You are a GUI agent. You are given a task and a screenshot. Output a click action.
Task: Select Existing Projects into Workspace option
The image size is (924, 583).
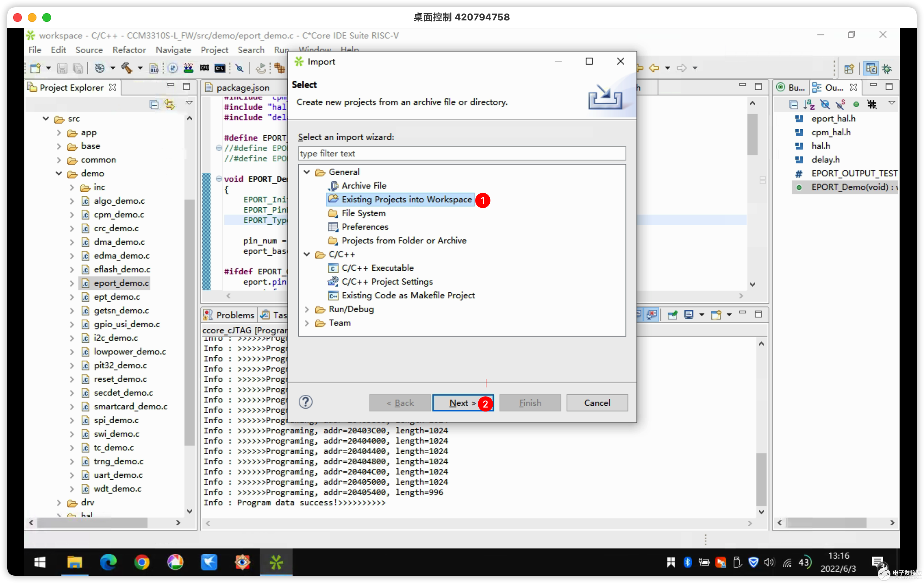click(407, 199)
